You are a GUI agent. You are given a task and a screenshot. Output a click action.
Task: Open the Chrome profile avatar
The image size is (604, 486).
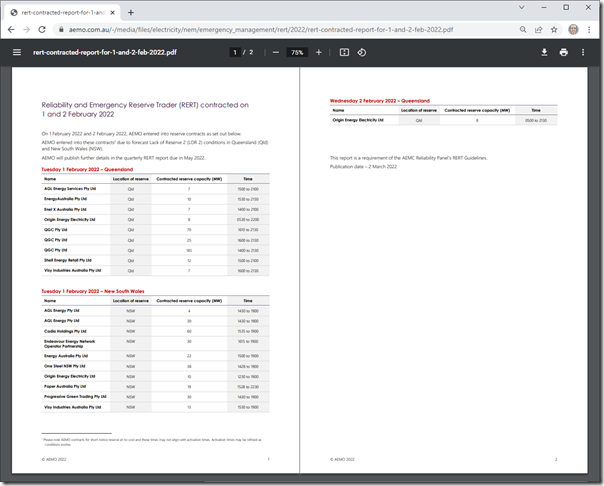573,30
